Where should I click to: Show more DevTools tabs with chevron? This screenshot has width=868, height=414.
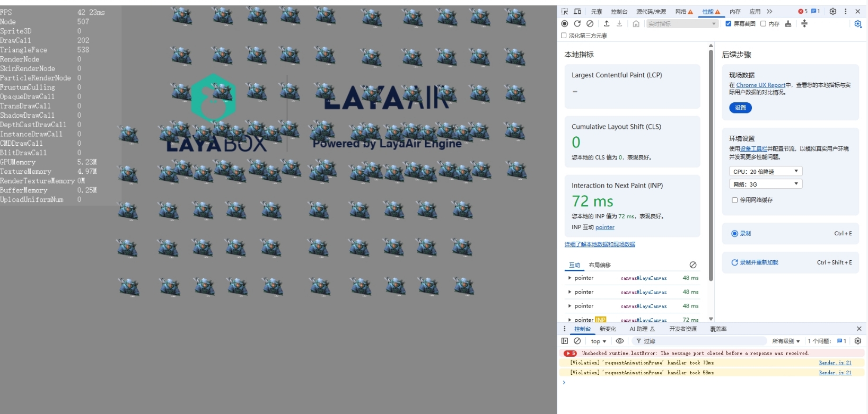click(769, 11)
